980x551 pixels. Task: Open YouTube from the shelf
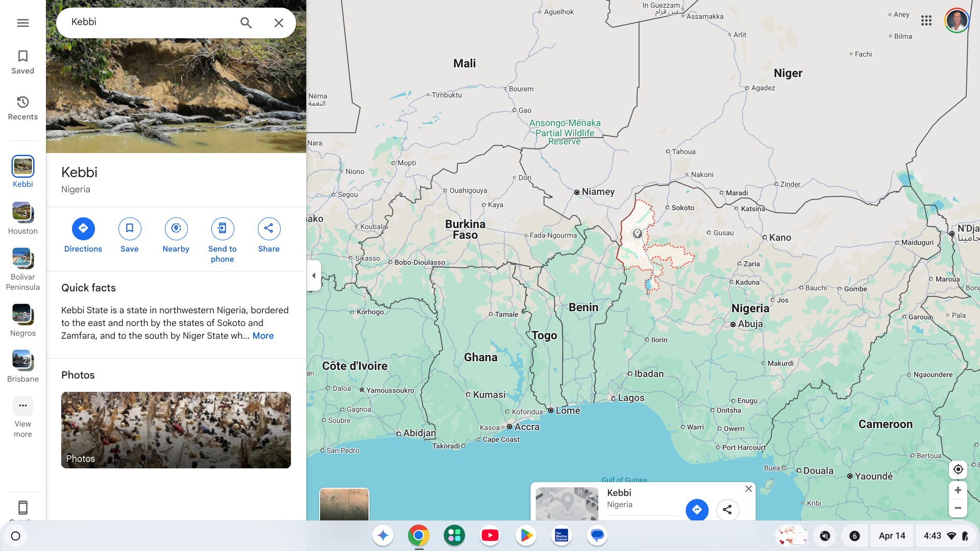coord(490,535)
